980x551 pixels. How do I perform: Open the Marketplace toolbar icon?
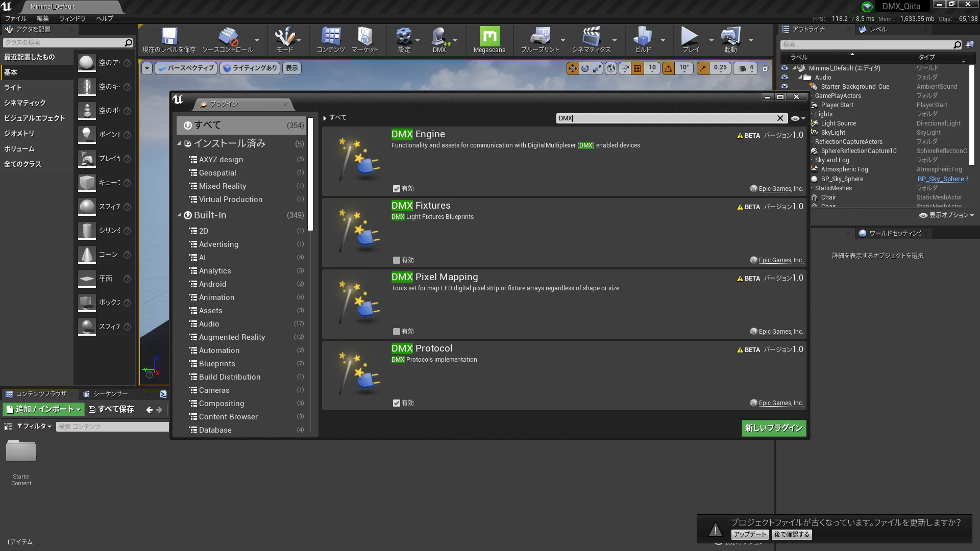coord(364,40)
